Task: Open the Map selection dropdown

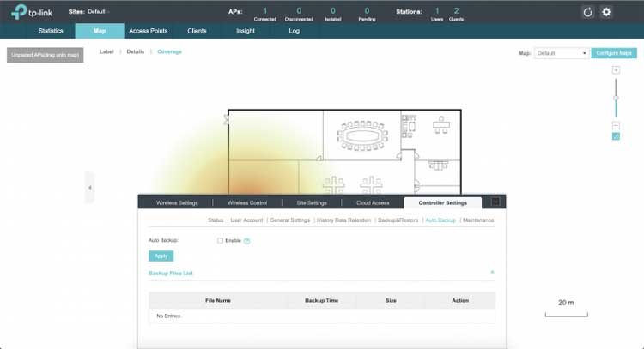Action: pyautogui.click(x=562, y=53)
